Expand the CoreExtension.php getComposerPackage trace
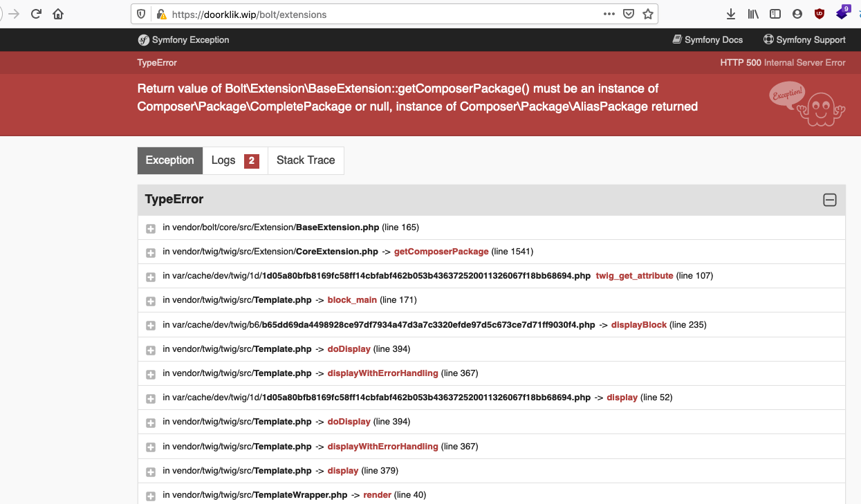The image size is (861, 504). (x=151, y=252)
